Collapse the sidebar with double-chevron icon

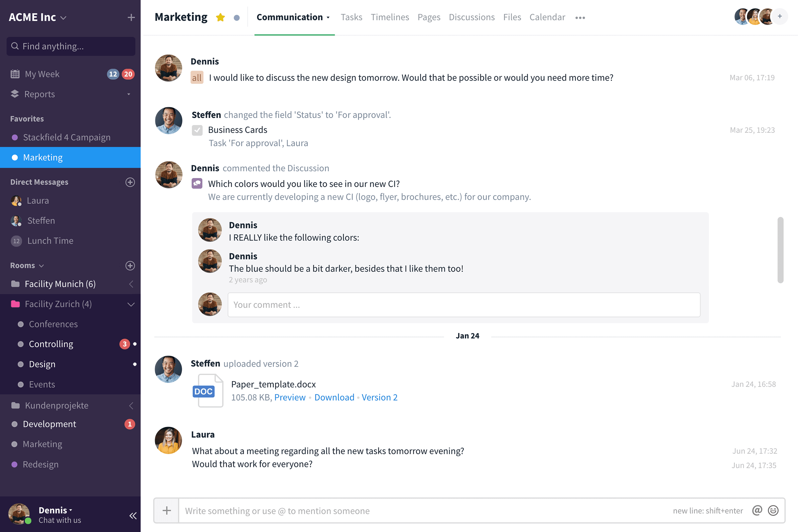pos(133,516)
